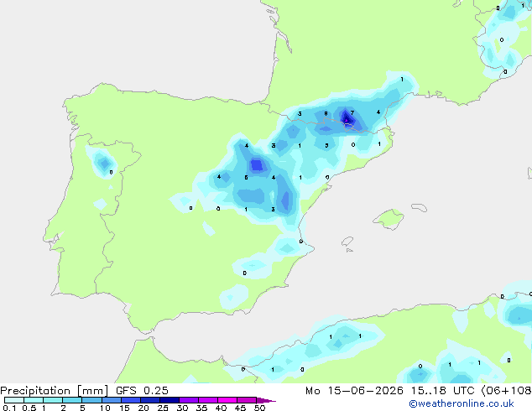Click Mallorca island on the map

pos(389,220)
